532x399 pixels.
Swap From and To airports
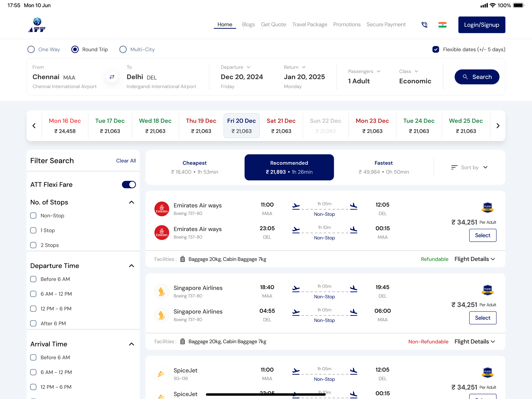[x=112, y=77]
